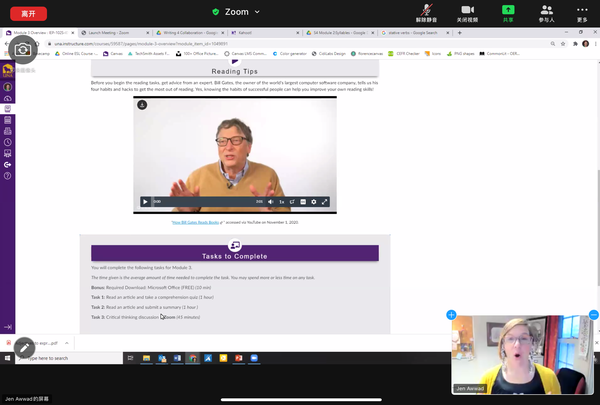Play the Bill Gates video

coord(145,202)
